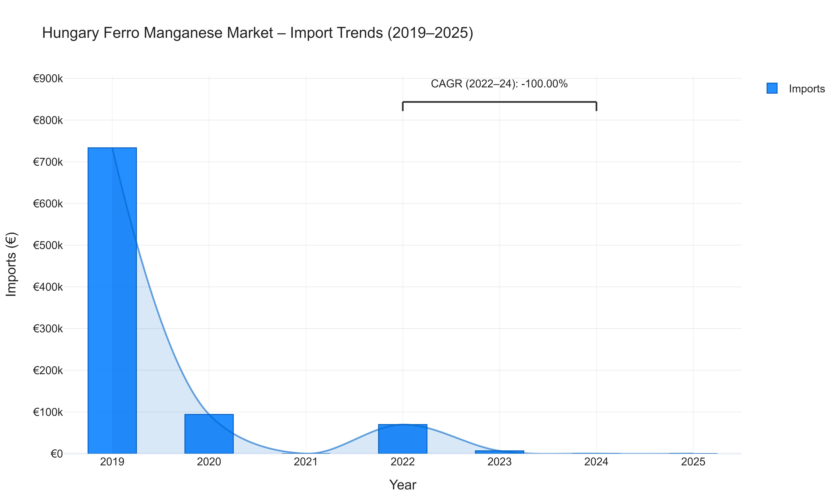
Task: Click the €100k y-axis tick label
Action: (48, 412)
